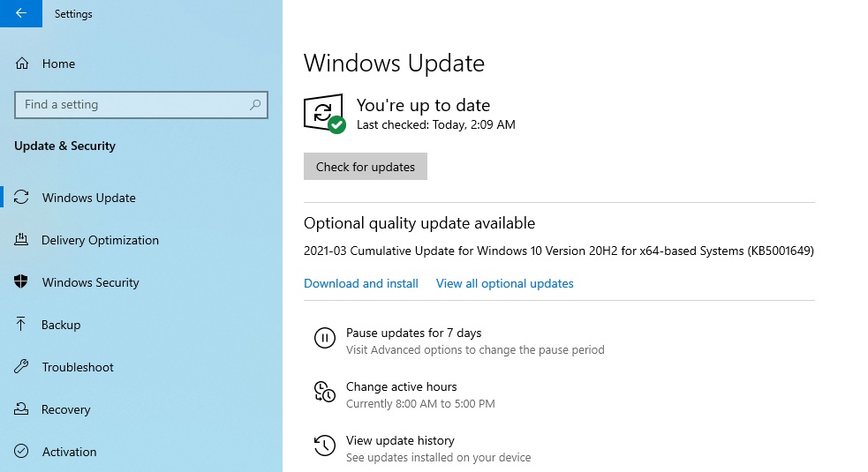Focus the Find a setting search box

(x=141, y=105)
